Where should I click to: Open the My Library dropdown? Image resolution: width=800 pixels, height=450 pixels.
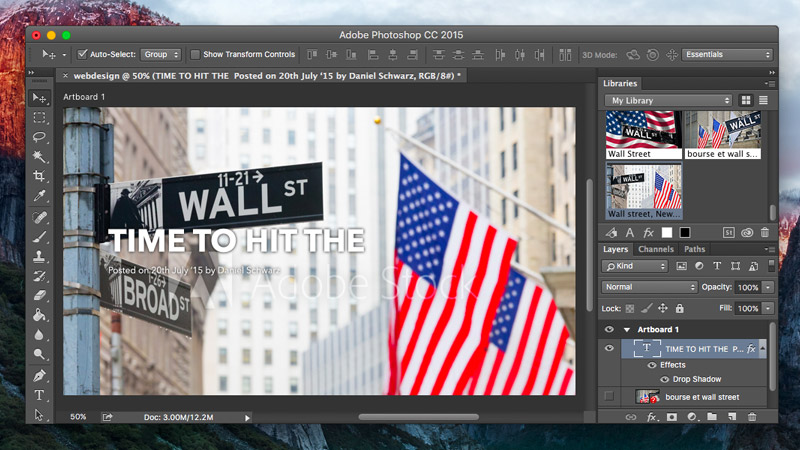pos(668,101)
